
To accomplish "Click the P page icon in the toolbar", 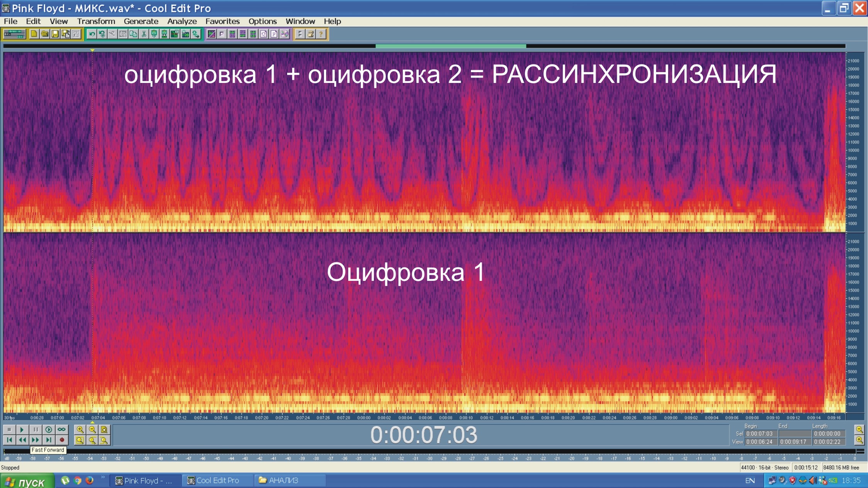I will click(x=274, y=34).
